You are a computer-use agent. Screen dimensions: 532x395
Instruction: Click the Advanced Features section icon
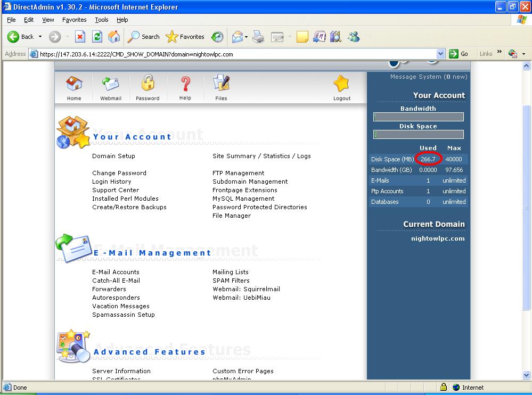[x=73, y=346]
